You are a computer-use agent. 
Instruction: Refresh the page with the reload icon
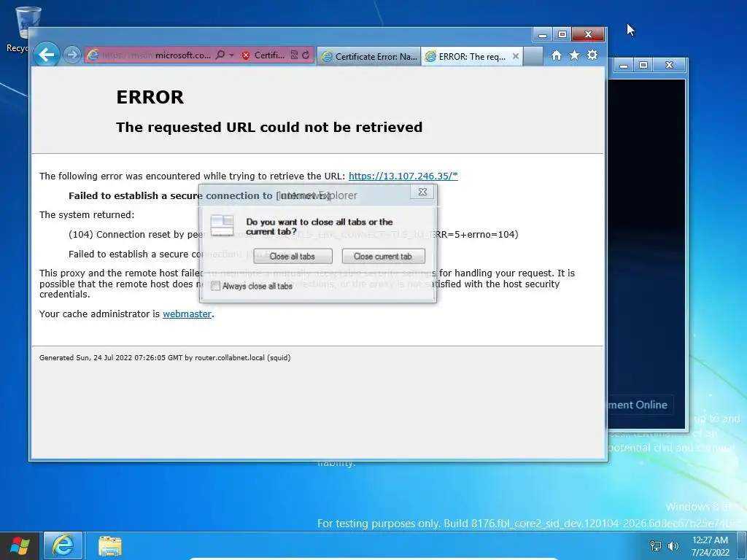(x=306, y=55)
